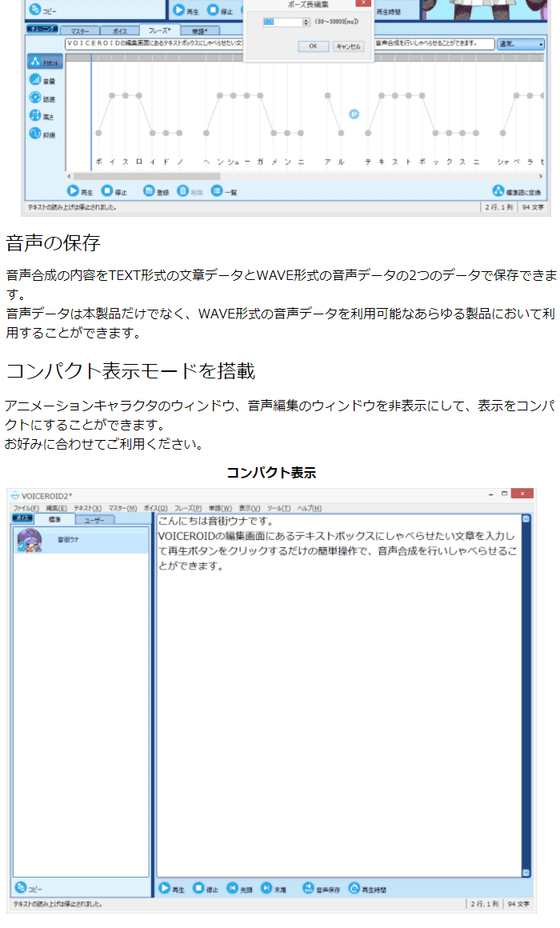Select the 話速 editing mode
Screen dimensions: 560x928
tap(42, 98)
